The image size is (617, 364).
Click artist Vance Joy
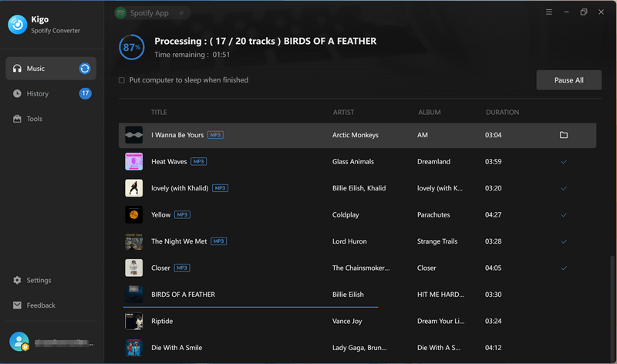pyautogui.click(x=347, y=321)
